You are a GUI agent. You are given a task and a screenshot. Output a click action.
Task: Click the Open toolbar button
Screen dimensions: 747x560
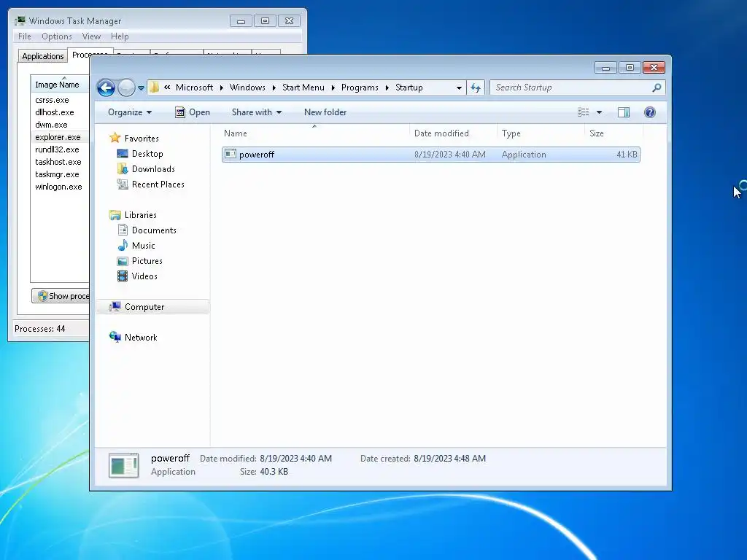[193, 112]
